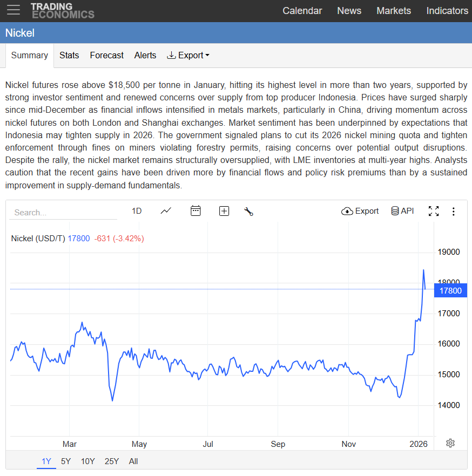Screen dimensions: 472x476
Task: Select the 10Y time range
Action: pos(88,461)
